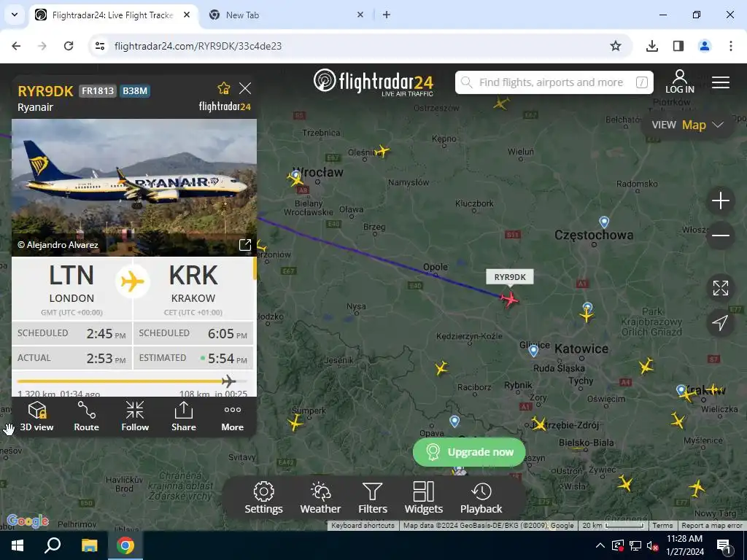Start Playback mode
747x560 pixels.
481,498
